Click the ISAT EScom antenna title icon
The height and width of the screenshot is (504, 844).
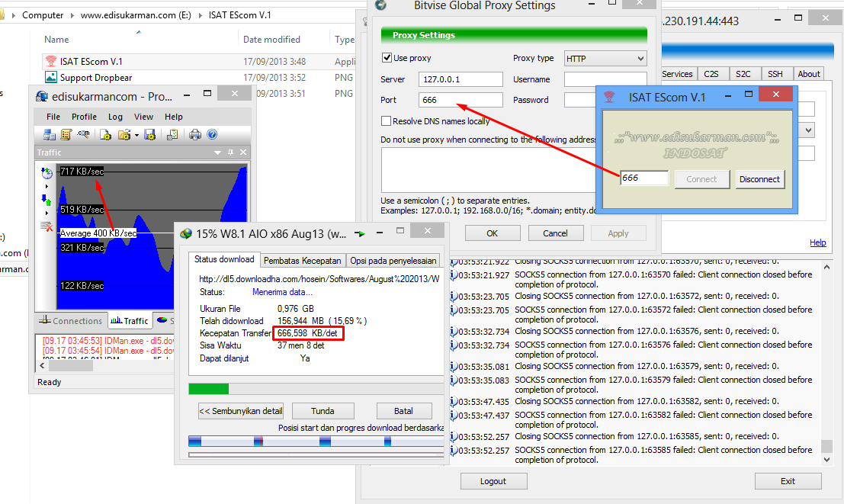pos(608,97)
